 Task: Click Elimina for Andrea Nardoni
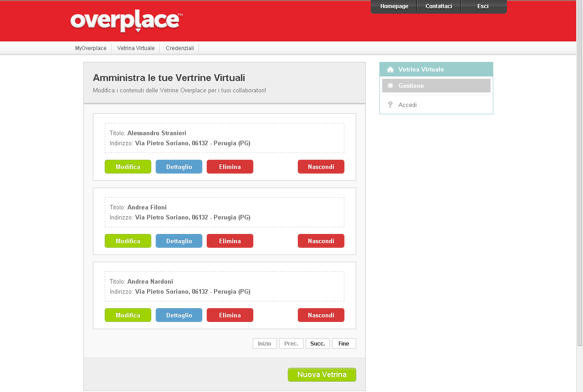click(230, 315)
